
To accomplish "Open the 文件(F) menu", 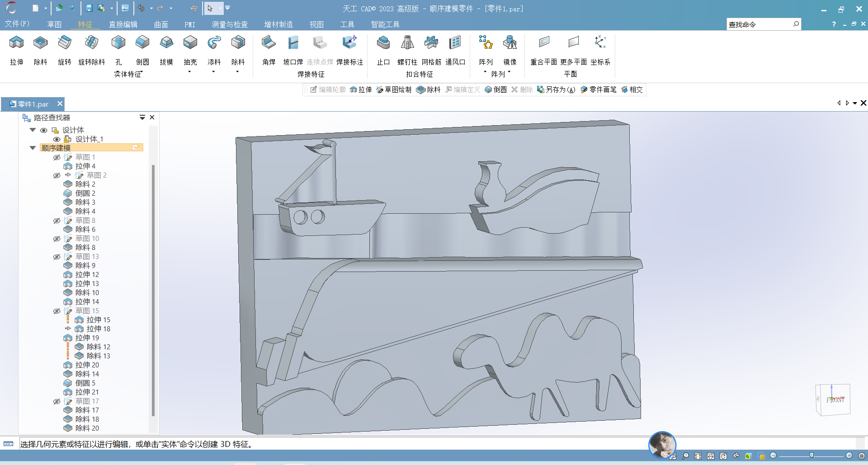I will [17, 24].
